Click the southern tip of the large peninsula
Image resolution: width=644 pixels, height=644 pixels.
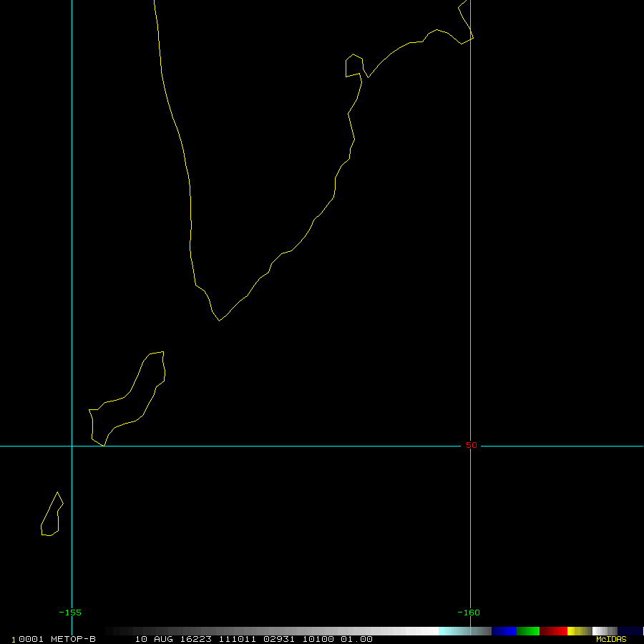[x=220, y=321]
